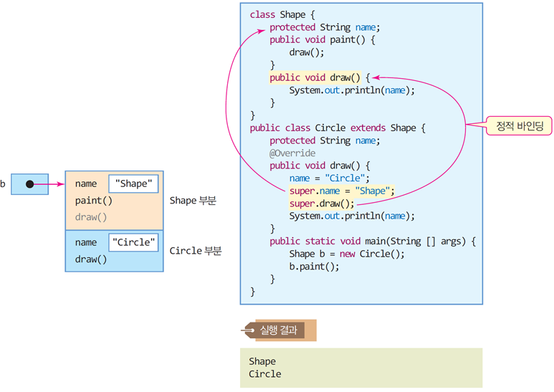Image resolution: width=554 pixels, height=392 pixels.
Task: Click the "실행 결과" tag
Action: tap(279, 330)
